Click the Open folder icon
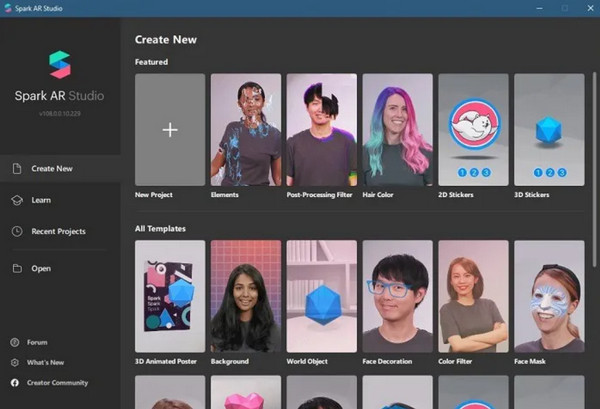Screen dimensions: 600x409 (17, 268)
